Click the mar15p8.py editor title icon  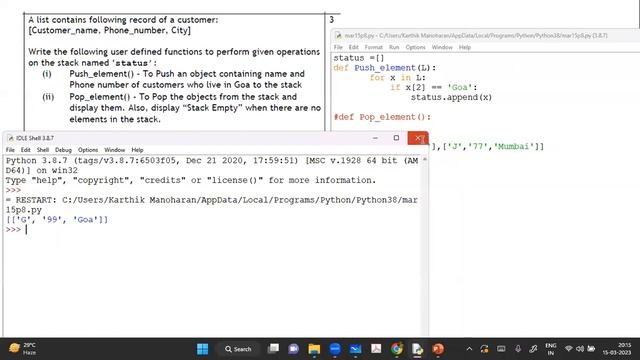[x=338, y=36]
